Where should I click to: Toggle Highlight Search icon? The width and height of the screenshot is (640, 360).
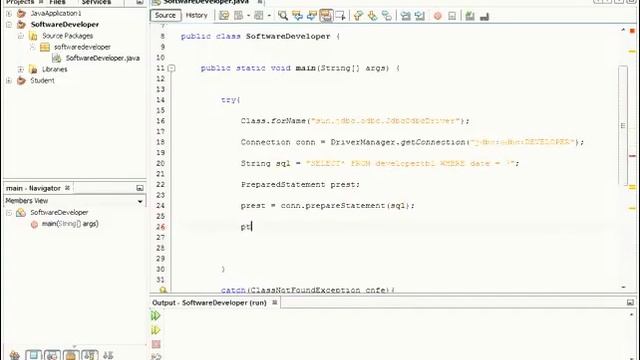point(326,16)
